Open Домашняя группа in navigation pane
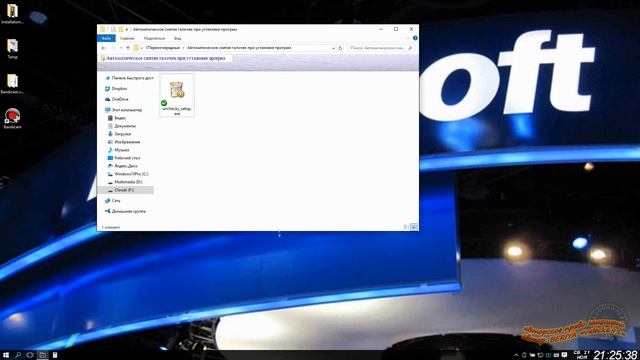Screen dimensions: 640x360 pos(125,211)
